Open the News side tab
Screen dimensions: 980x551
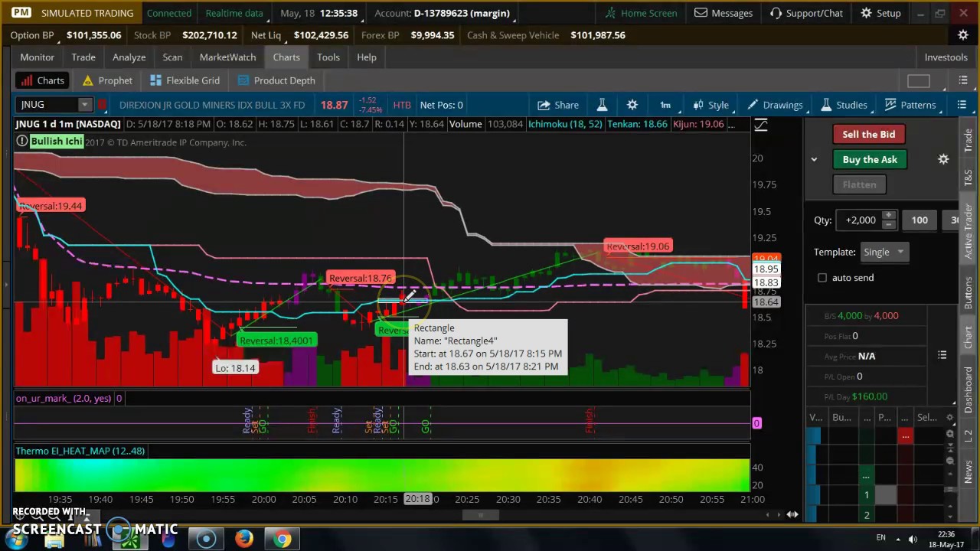coord(968,471)
